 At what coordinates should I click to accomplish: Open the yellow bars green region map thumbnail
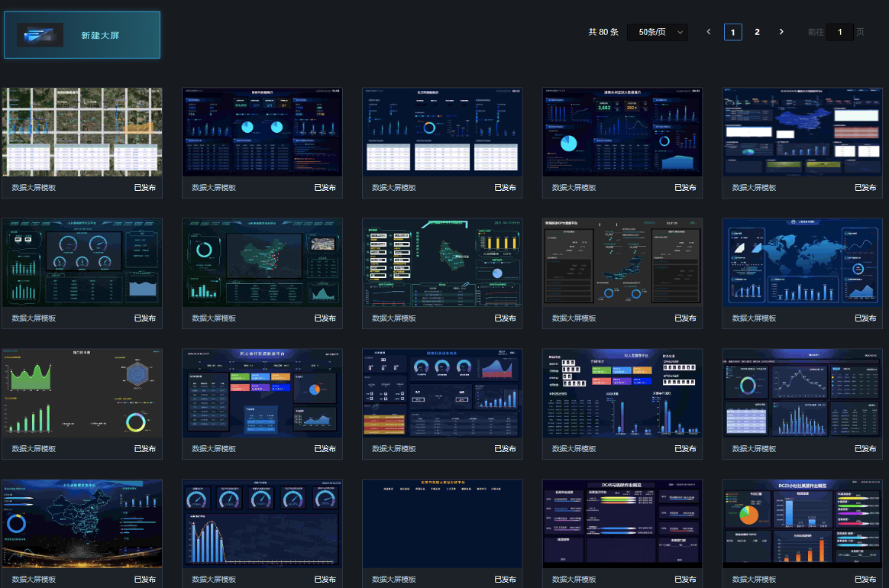tap(442, 263)
